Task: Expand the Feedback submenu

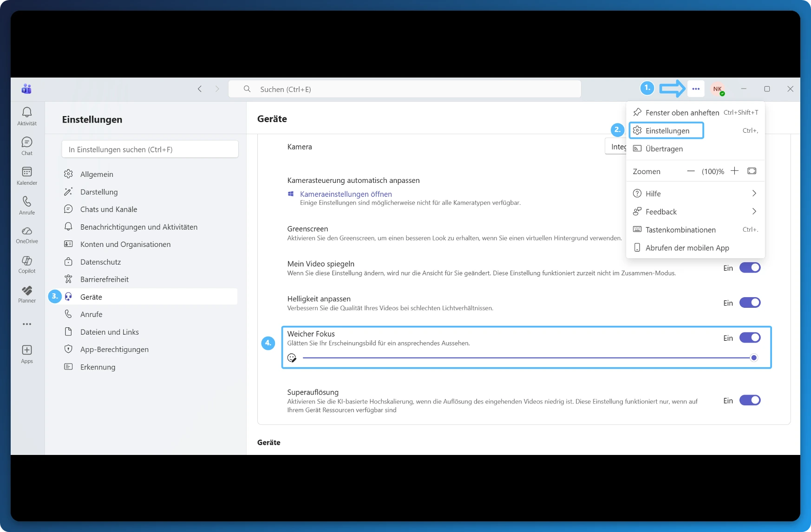Action: click(695, 212)
